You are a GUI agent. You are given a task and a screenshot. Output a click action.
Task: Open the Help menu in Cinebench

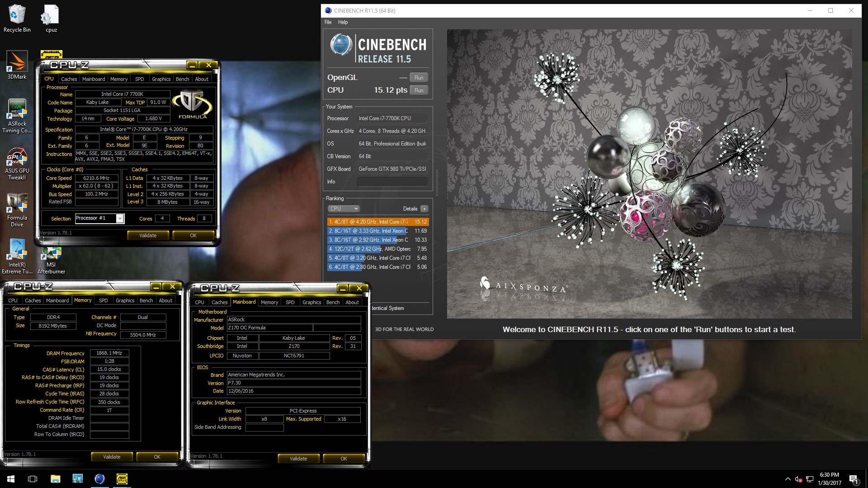(343, 22)
